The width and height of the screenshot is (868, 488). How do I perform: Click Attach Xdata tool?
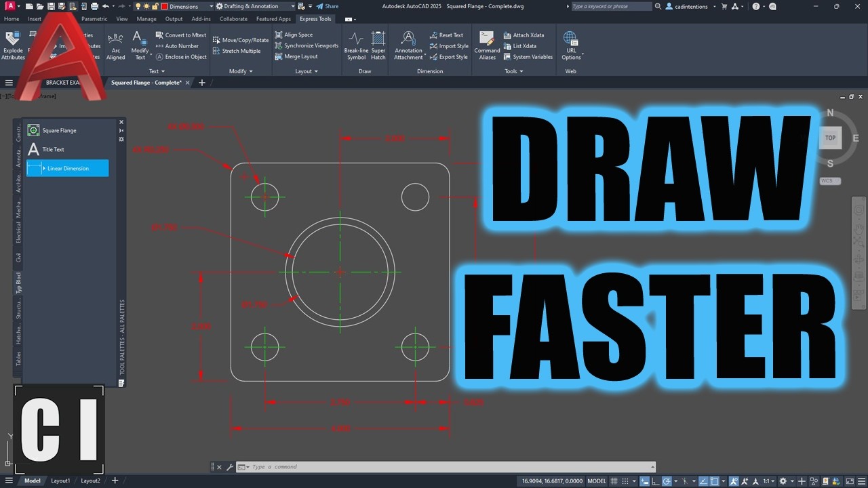tap(524, 35)
